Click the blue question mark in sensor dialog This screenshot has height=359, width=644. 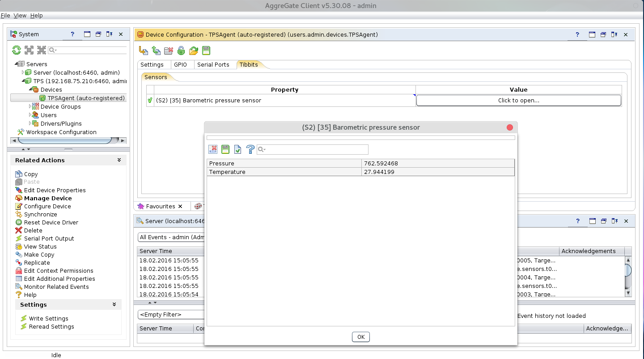click(x=250, y=149)
